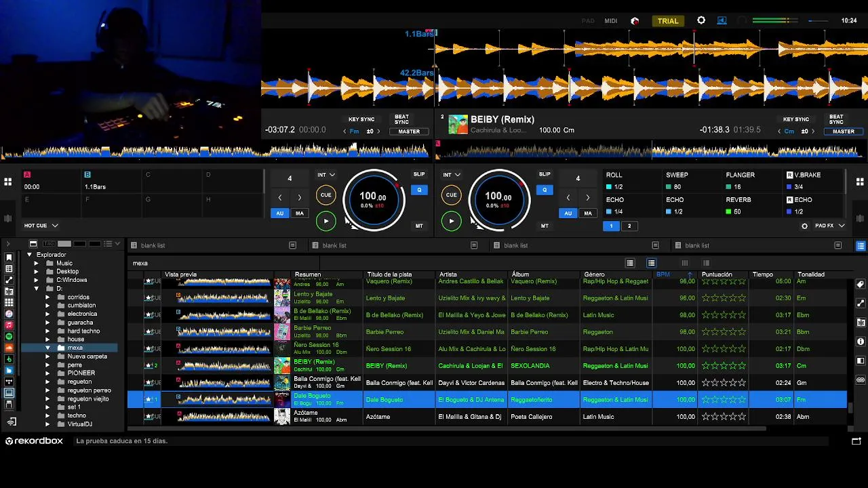Select the Azótame track row

[x=488, y=417]
